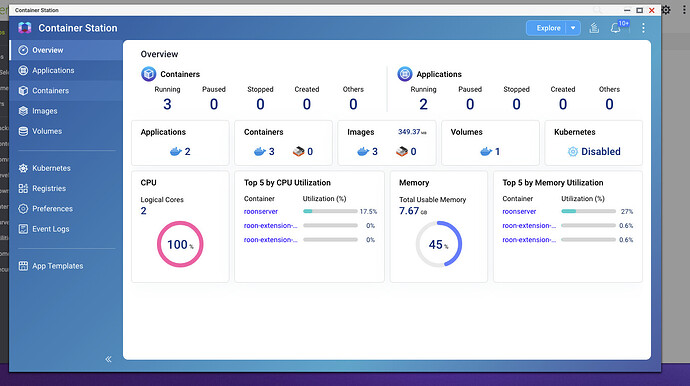
Task: Open the Images sidebar section
Action: pos(66,111)
